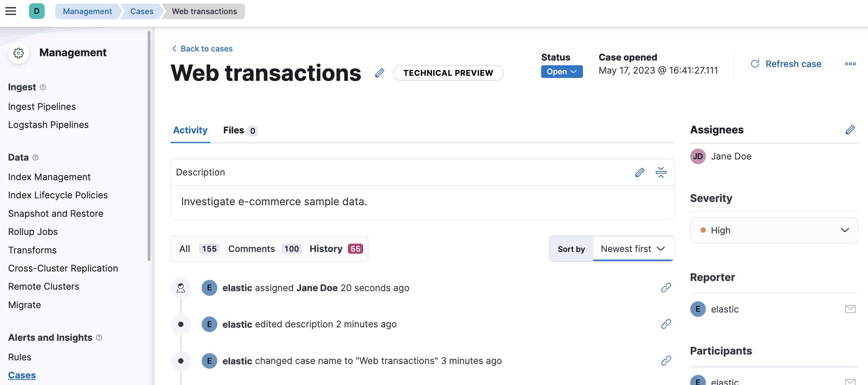Click the sidebar vertical scrollbar
Image resolution: width=868 pixels, height=385 pixels.
click(x=149, y=145)
